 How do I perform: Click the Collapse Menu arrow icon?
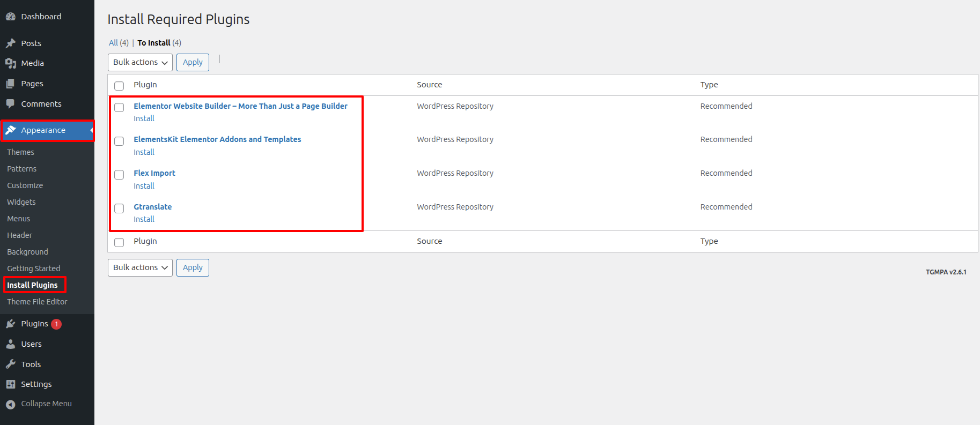tap(11, 404)
